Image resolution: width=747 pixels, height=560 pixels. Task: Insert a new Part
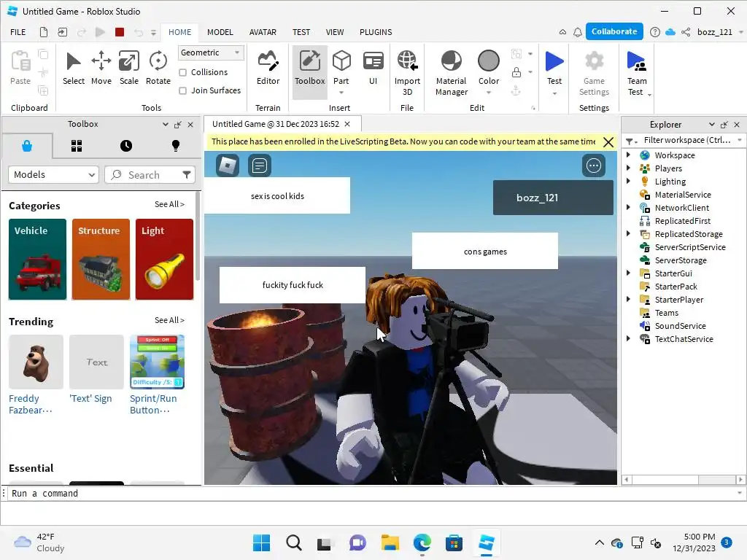pyautogui.click(x=341, y=68)
